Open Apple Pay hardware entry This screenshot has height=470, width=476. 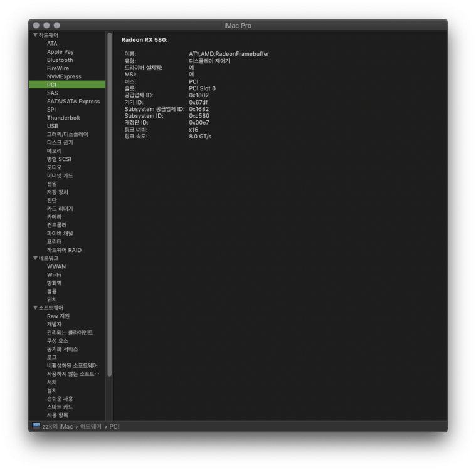(60, 51)
